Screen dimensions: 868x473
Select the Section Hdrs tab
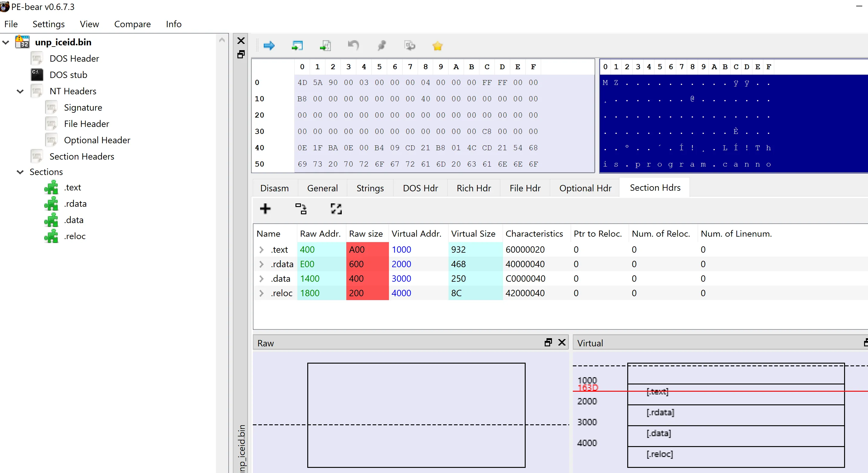pos(655,187)
